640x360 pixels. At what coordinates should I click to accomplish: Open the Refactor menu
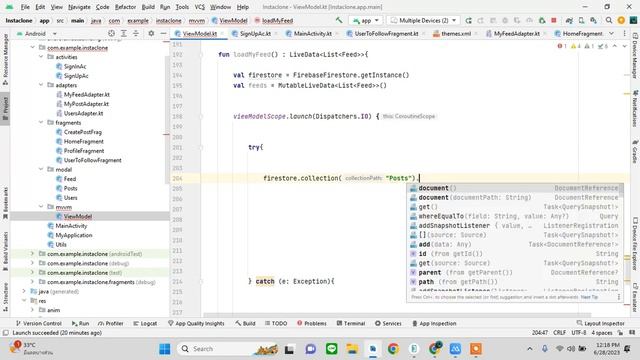click(x=125, y=7)
